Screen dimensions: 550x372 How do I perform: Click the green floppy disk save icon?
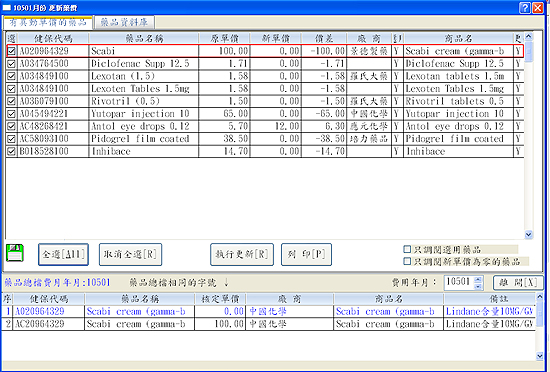click(15, 253)
